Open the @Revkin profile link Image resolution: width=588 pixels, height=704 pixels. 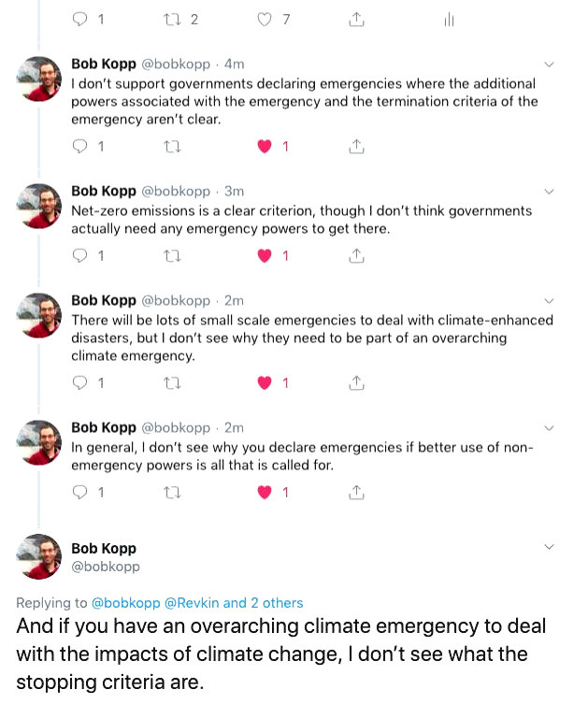point(193,603)
